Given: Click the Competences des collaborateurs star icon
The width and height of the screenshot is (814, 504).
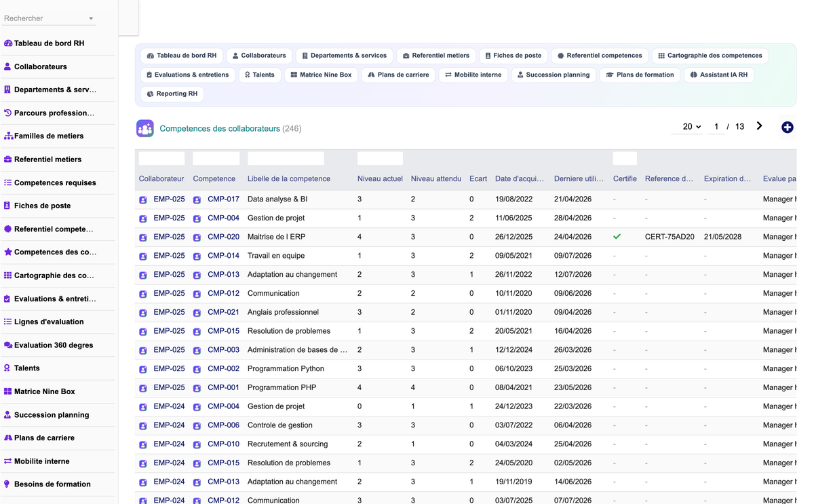Looking at the screenshot, I should click(7, 252).
